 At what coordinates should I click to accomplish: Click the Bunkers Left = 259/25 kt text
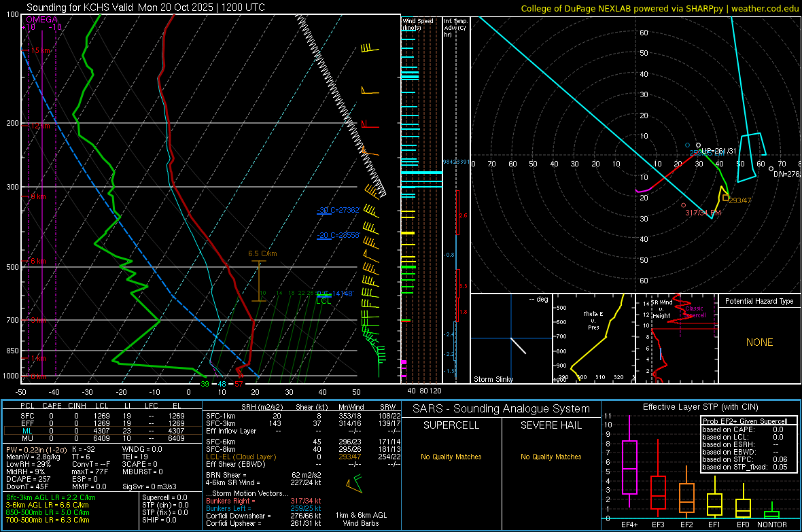click(264, 508)
